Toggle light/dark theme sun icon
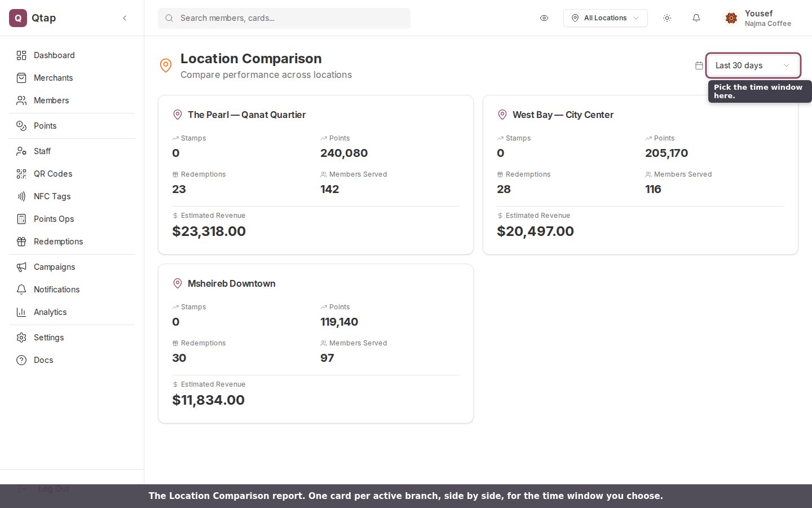812x508 pixels. tap(667, 18)
